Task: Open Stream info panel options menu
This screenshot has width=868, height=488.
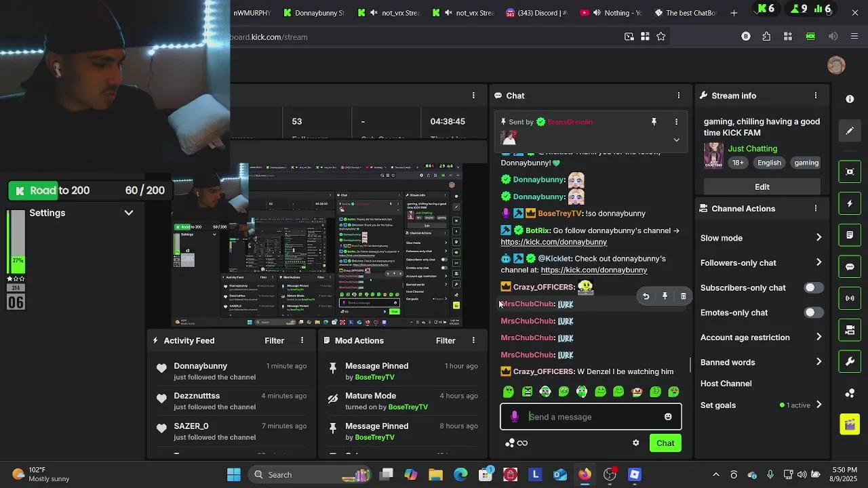Action: pos(815,96)
